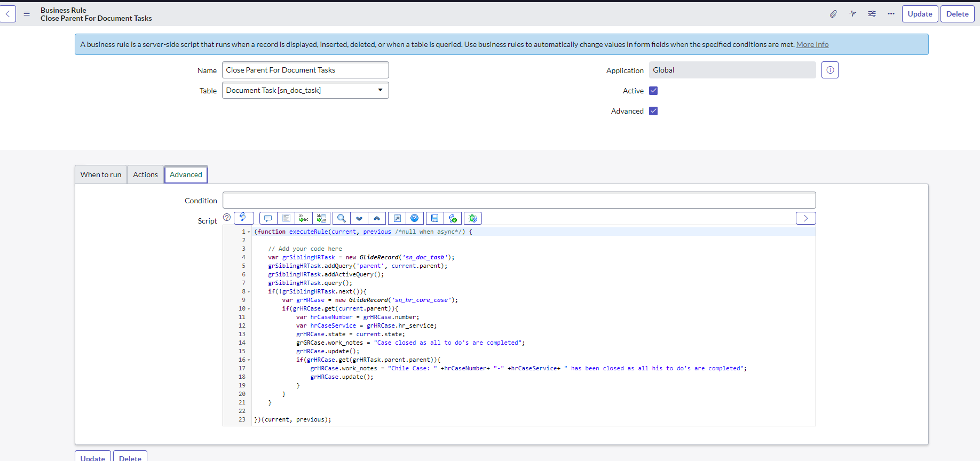Go back using the header back arrow
980x461 pixels.
[7, 14]
